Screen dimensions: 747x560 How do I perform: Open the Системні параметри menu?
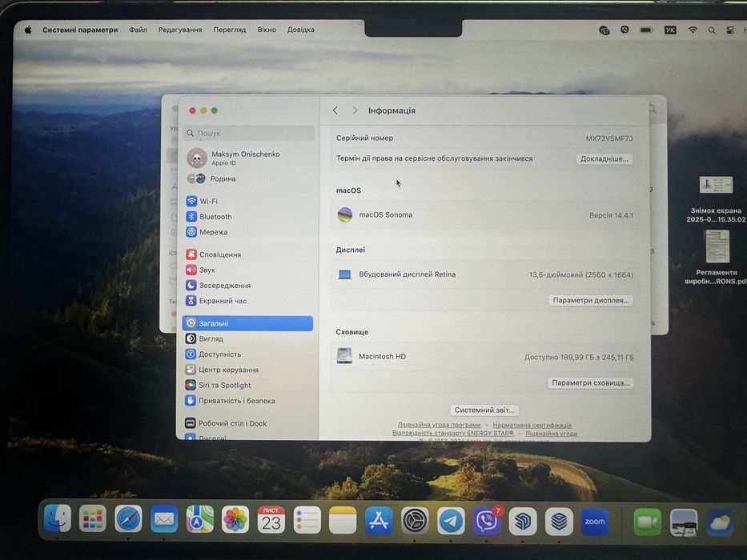click(80, 30)
